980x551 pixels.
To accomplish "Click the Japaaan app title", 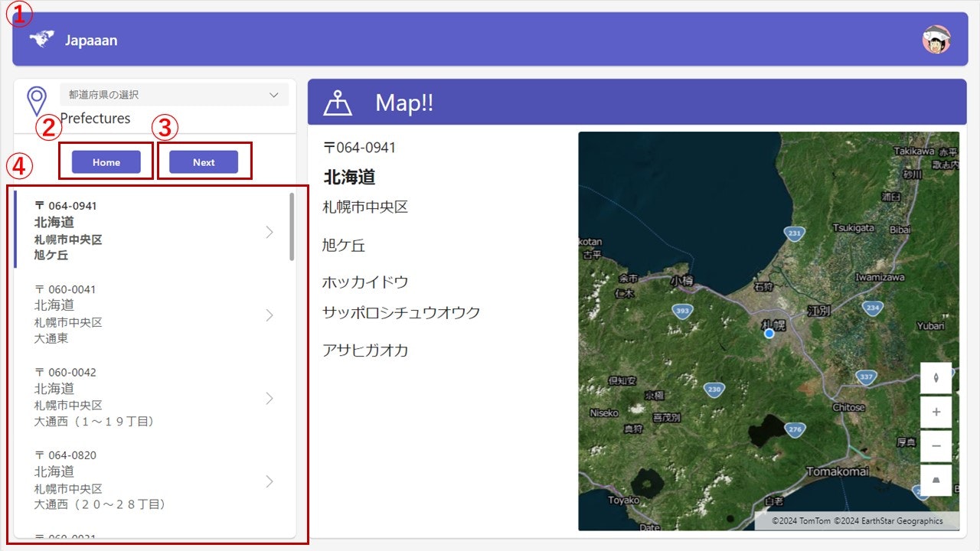I will coord(91,41).
